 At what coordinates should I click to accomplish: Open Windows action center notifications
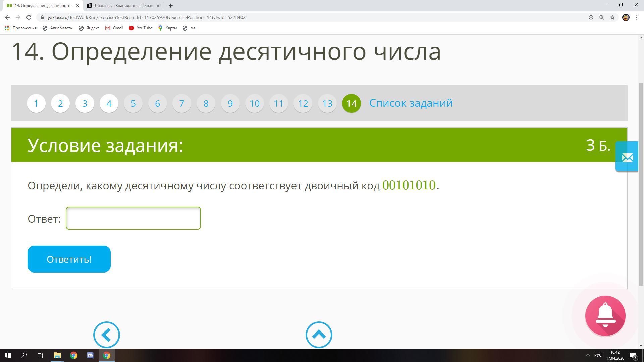633,355
